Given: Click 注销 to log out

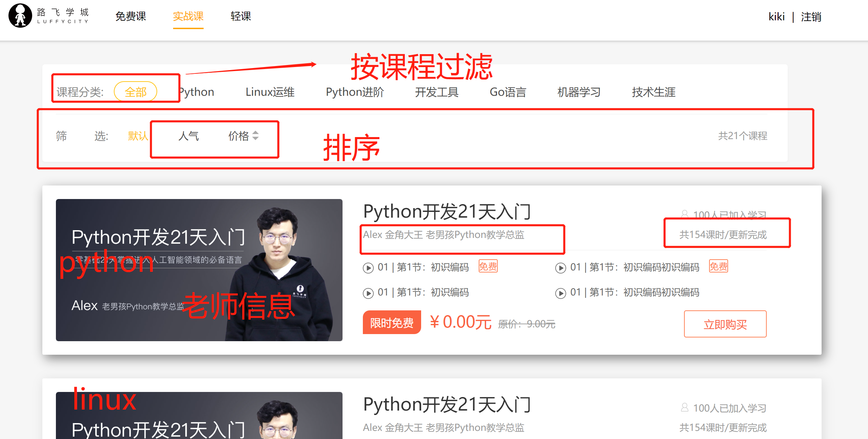Looking at the screenshot, I should [x=811, y=17].
